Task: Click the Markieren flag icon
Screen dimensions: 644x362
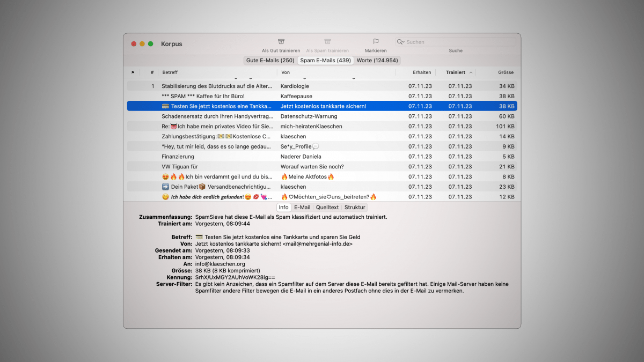Action: tap(376, 42)
